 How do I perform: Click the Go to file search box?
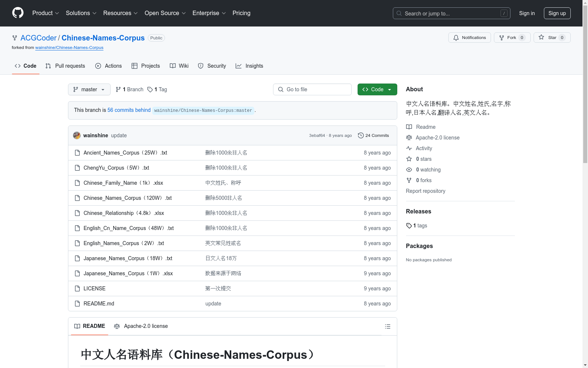pos(312,89)
